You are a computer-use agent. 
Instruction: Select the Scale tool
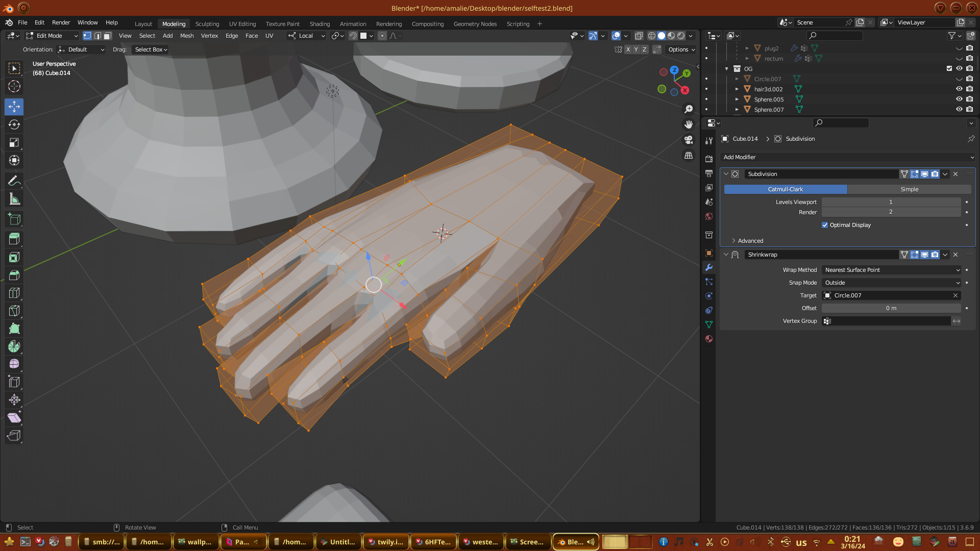[x=14, y=143]
